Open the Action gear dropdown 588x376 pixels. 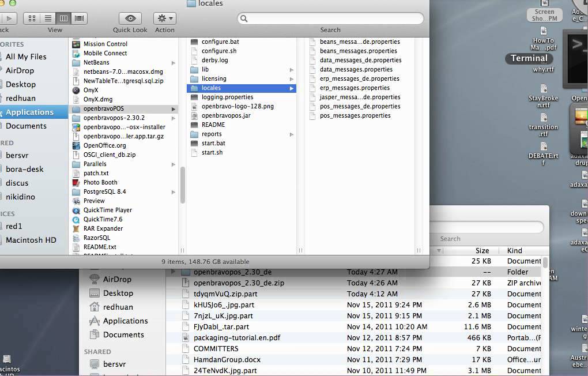(165, 18)
